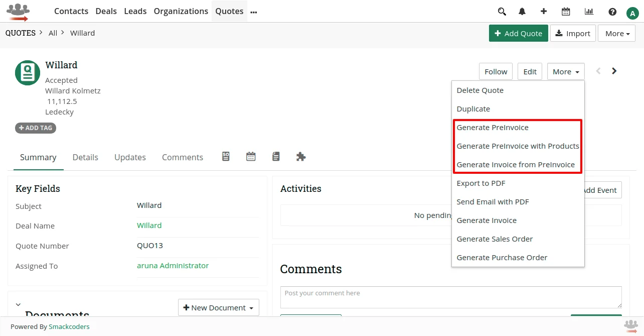
Task: Open the New Document dropdown
Action: (218, 307)
